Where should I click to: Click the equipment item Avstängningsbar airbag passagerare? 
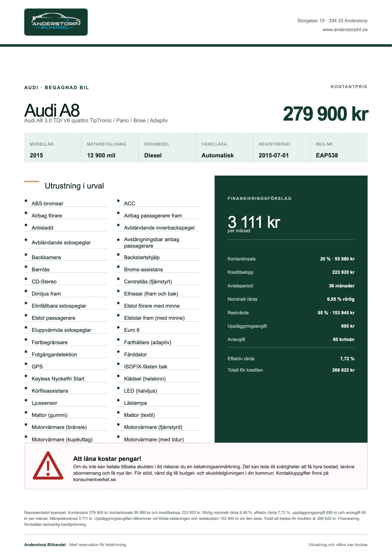(152, 243)
